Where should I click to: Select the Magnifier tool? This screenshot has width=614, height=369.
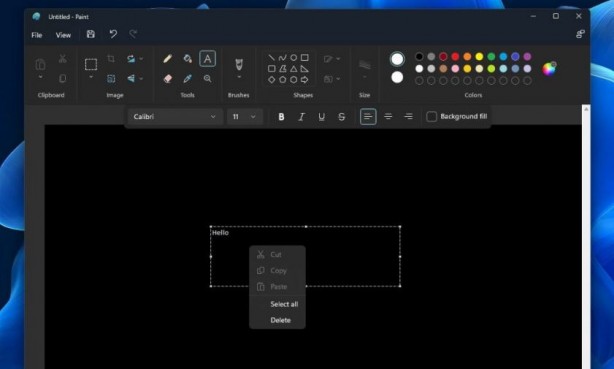click(x=208, y=79)
